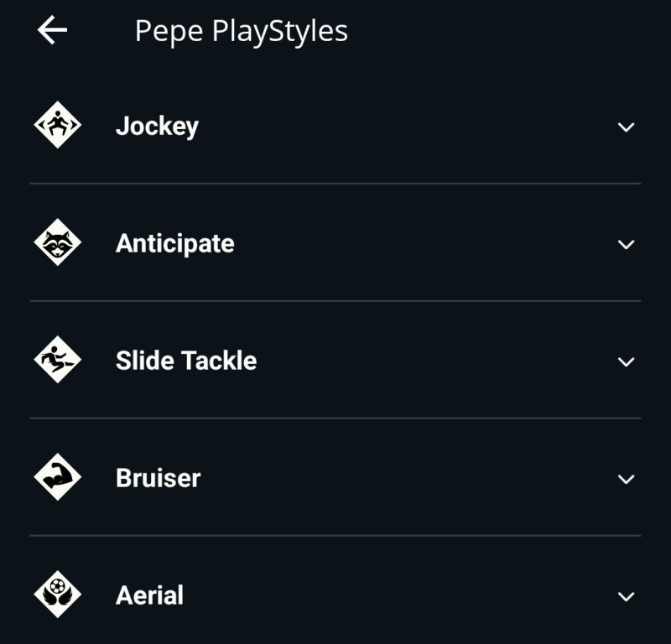
Task: Open the Aerial dropdown arrow
Action: [x=626, y=597]
